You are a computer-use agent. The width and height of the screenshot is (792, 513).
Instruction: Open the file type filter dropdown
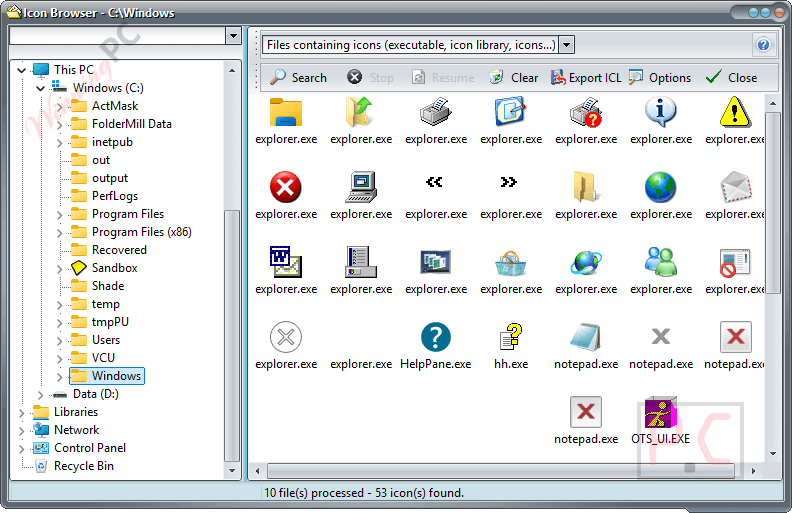coord(567,45)
